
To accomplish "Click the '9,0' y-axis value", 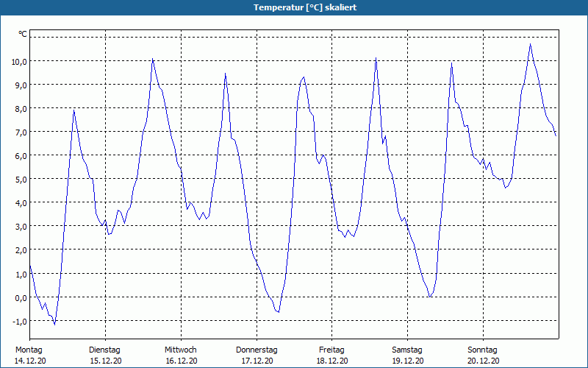I will [x=21, y=85].
